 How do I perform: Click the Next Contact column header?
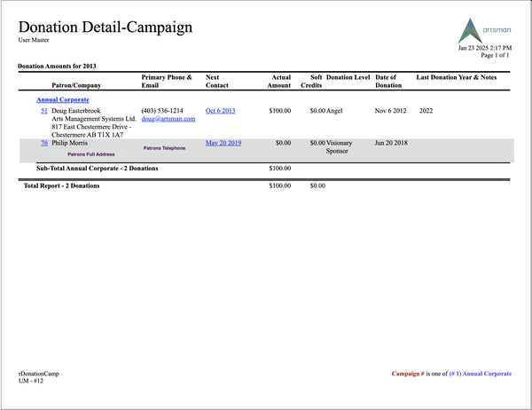[217, 81]
